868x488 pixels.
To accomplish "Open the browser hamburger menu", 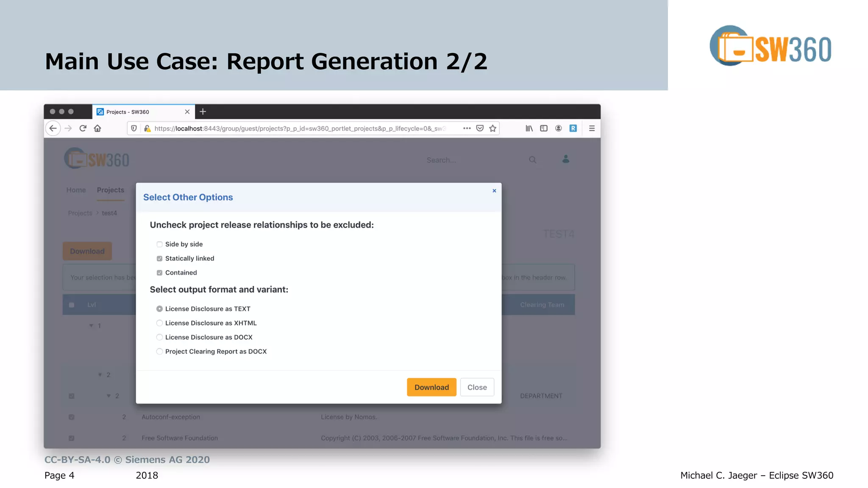I will pos(592,128).
